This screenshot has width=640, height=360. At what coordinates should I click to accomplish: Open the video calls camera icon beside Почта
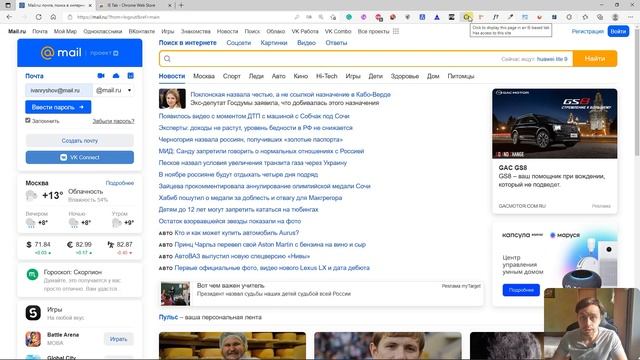101,76
